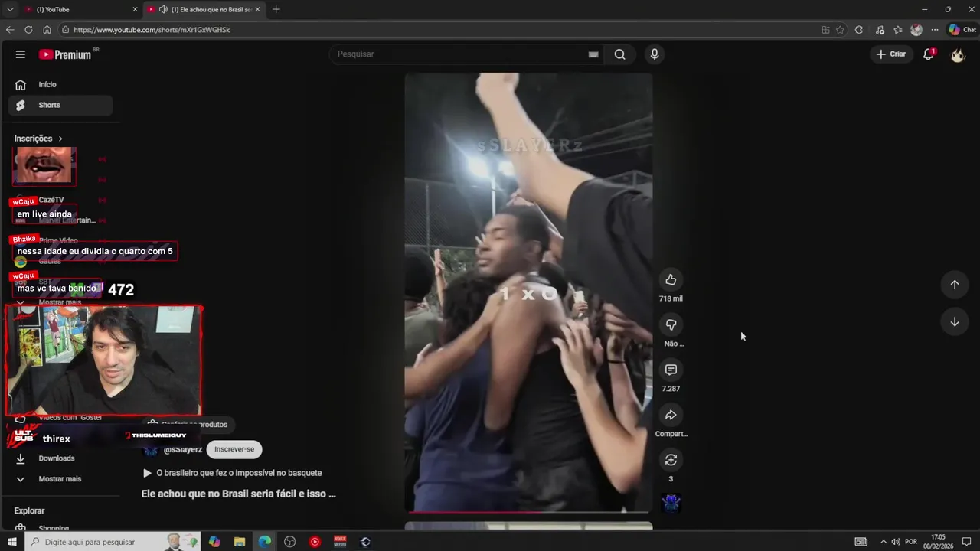Go to browser home page
Image resolution: width=980 pixels, height=551 pixels.
pyautogui.click(x=47, y=30)
